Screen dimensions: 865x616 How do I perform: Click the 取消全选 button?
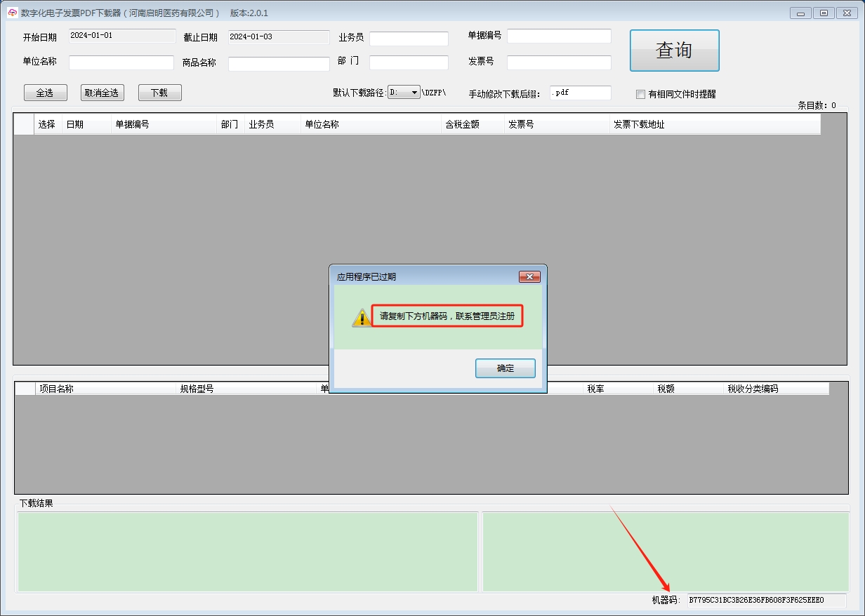pos(102,93)
